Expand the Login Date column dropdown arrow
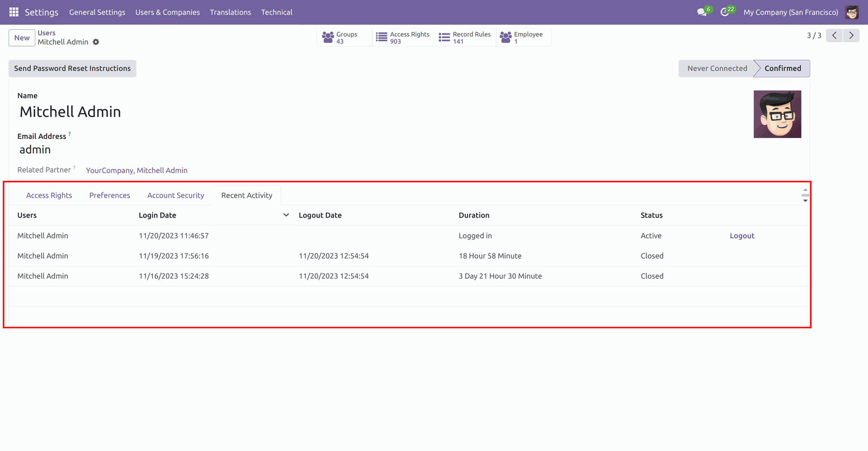Image resolution: width=868 pixels, height=451 pixels. (286, 215)
